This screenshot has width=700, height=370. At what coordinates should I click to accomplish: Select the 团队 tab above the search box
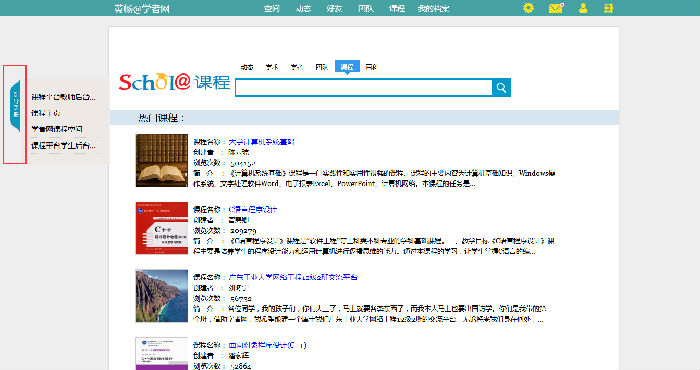321,67
